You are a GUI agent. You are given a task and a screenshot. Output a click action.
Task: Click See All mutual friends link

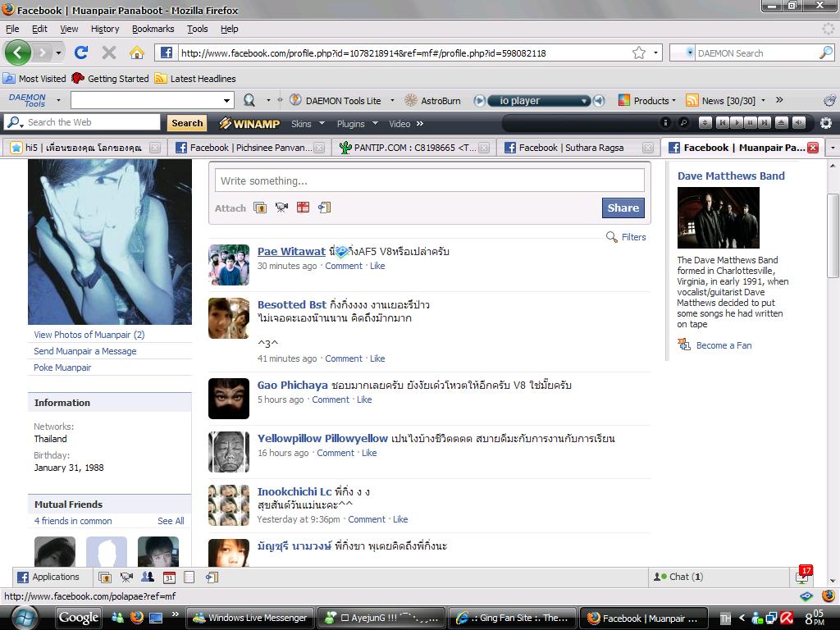[x=171, y=521]
